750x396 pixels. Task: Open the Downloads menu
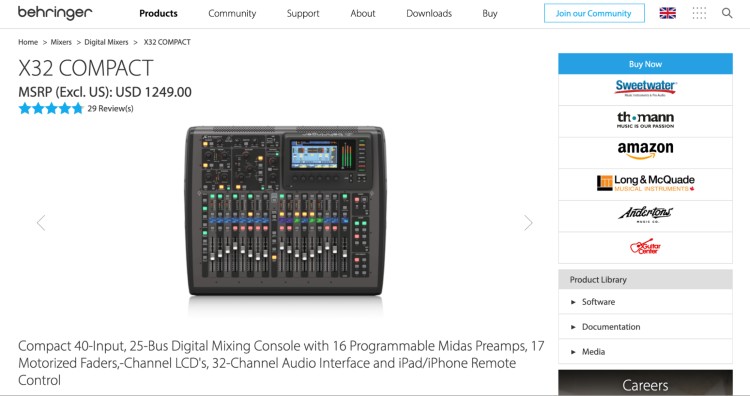[x=429, y=13]
